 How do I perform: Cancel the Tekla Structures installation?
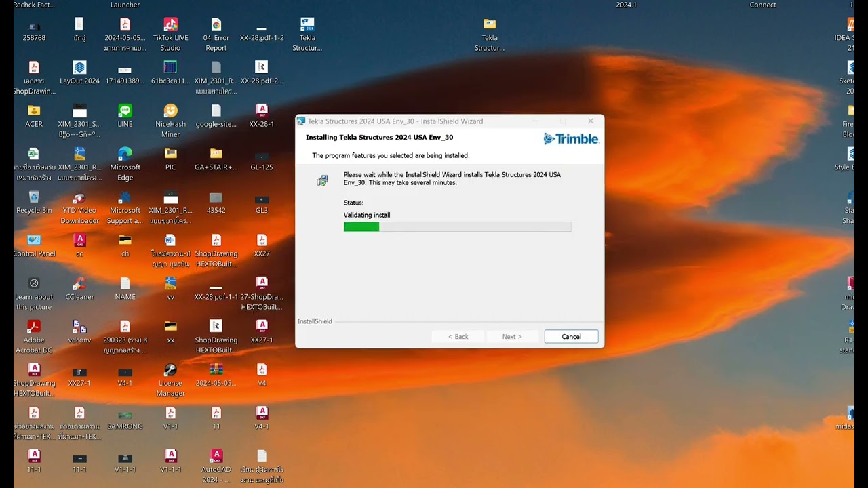[571, 337]
